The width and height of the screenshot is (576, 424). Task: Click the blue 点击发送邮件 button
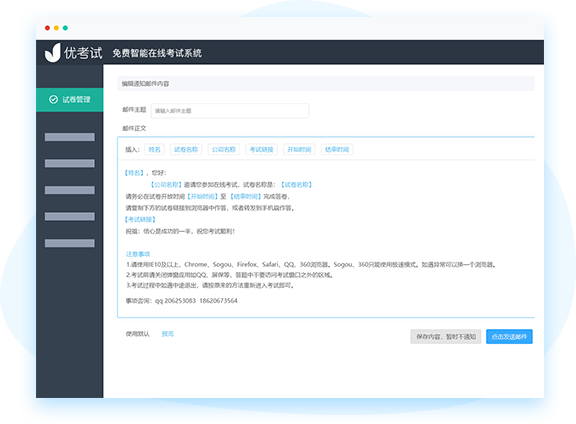pos(509,337)
